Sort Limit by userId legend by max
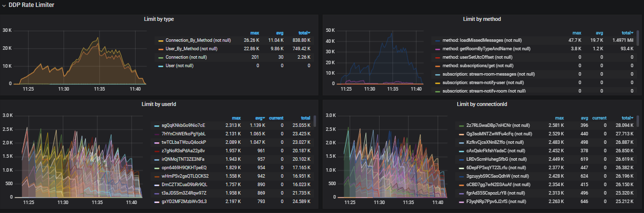Image resolution: width=644 pixels, height=213 pixels. point(237,118)
